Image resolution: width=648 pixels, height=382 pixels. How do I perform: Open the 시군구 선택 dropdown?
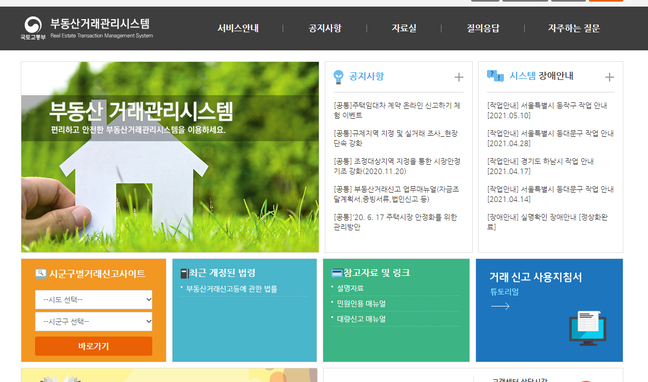[x=93, y=321]
